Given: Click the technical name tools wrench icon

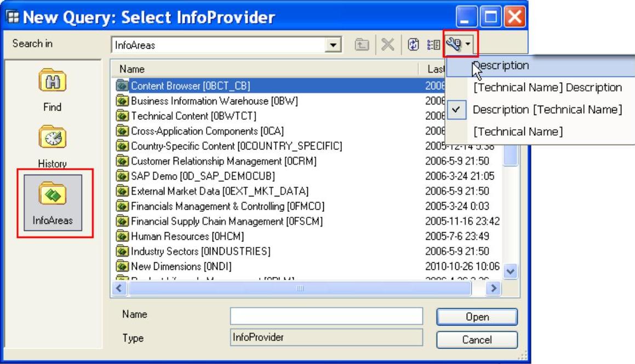Looking at the screenshot, I should (x=454, y=44).
